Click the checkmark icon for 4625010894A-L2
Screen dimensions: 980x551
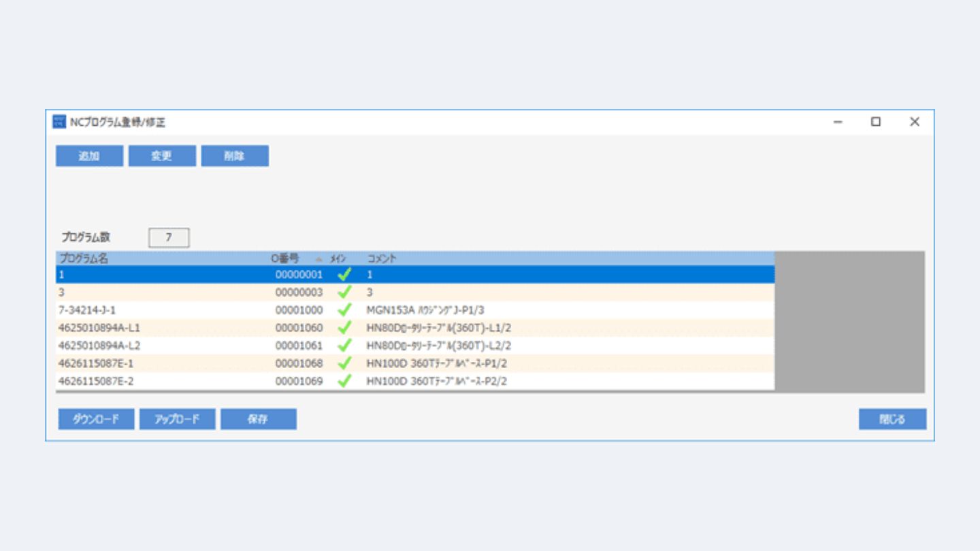344,346
